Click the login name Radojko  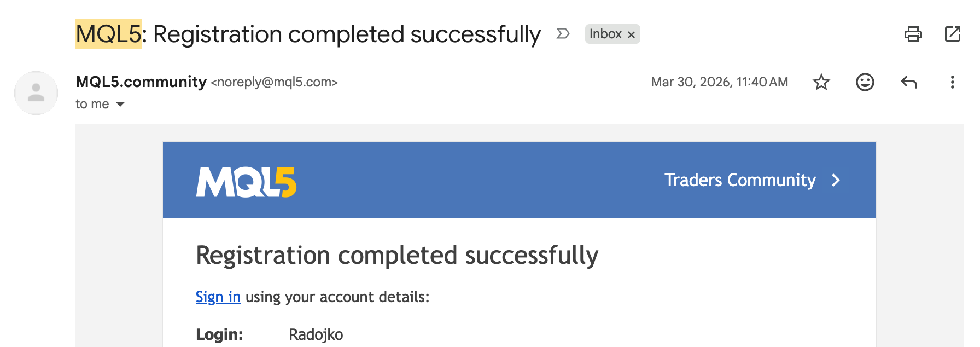[316, 334]
